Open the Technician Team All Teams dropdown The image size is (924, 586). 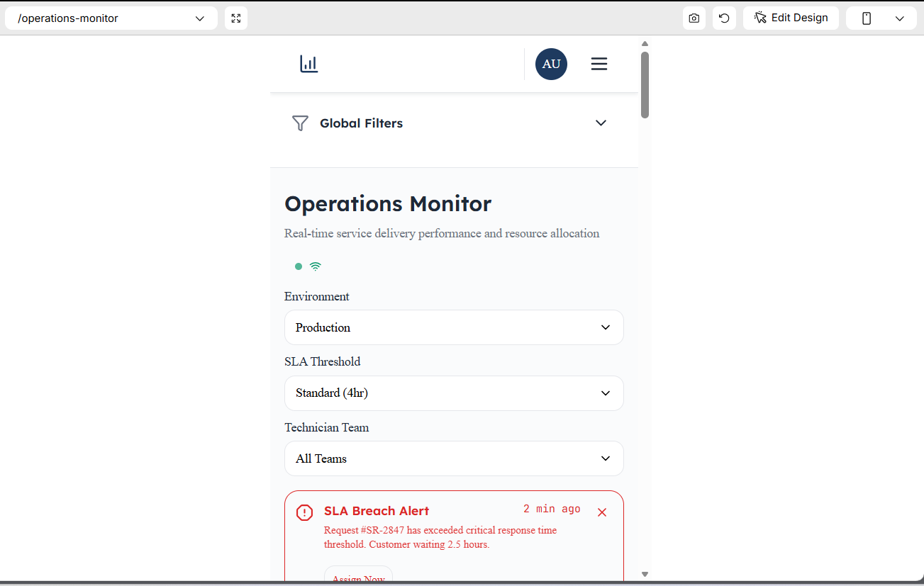(454, 458)
